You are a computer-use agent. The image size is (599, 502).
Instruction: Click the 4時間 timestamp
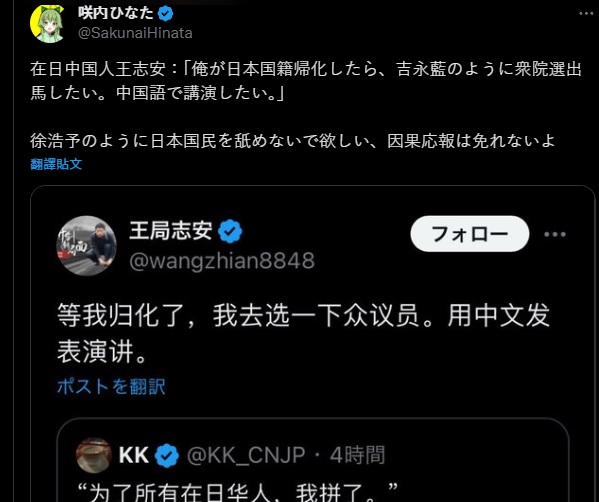point(357,455)
